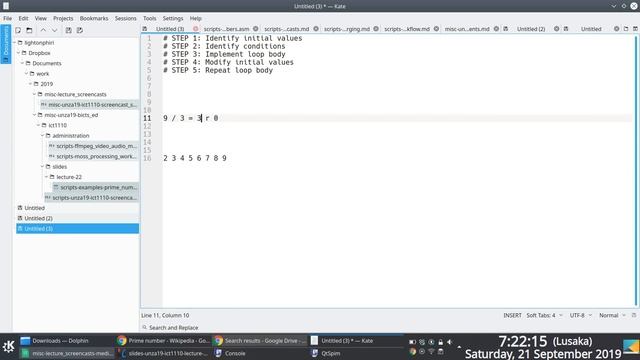Select the misc-unza19-ict1110-screencast file in the tree
This screenshot has width=640, height=360.
click(89, 104)
